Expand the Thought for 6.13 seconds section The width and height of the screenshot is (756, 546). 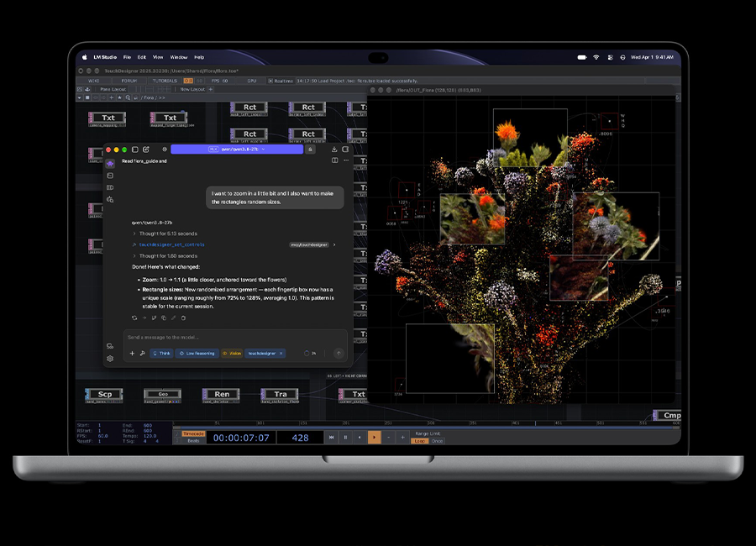165,234
